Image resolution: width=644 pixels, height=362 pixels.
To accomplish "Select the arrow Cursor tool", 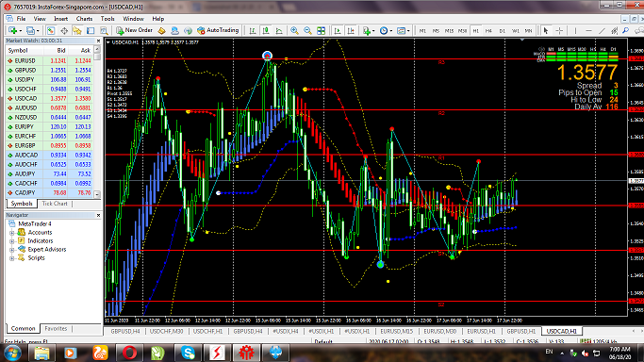I will pos(546,31).
